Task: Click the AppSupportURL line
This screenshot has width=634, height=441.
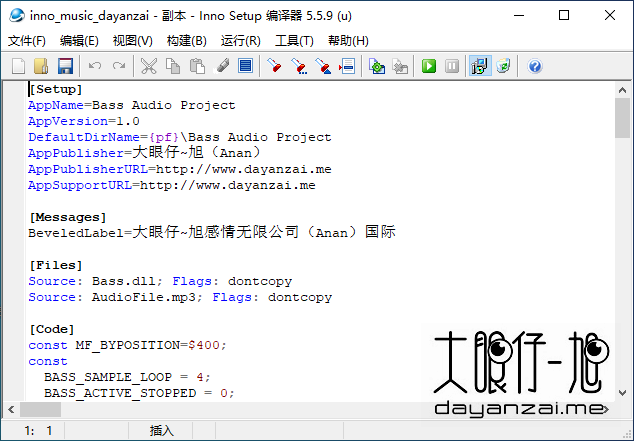Action: (x=171, y=186)
